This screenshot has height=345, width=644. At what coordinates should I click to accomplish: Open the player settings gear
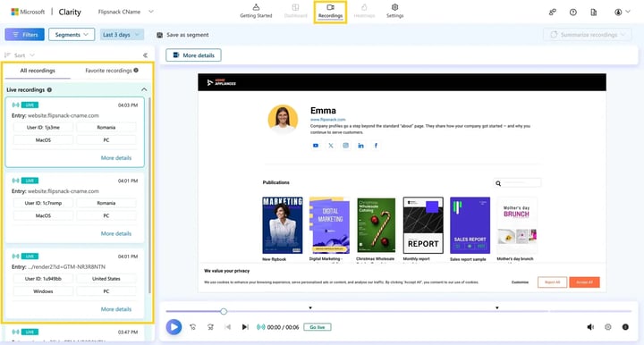click(608, 327)
